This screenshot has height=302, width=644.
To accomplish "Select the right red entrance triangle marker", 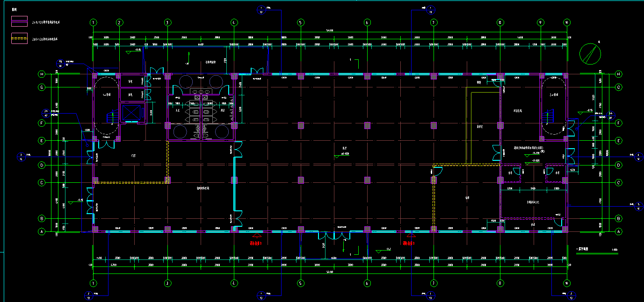I will pos(410,236).
